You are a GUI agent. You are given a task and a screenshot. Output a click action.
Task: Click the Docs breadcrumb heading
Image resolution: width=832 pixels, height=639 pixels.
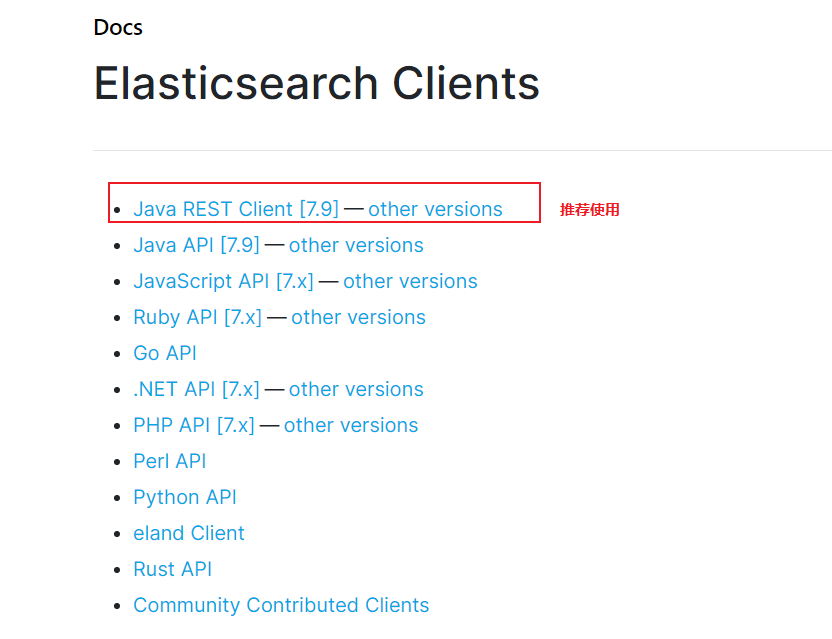pos(118,28)
